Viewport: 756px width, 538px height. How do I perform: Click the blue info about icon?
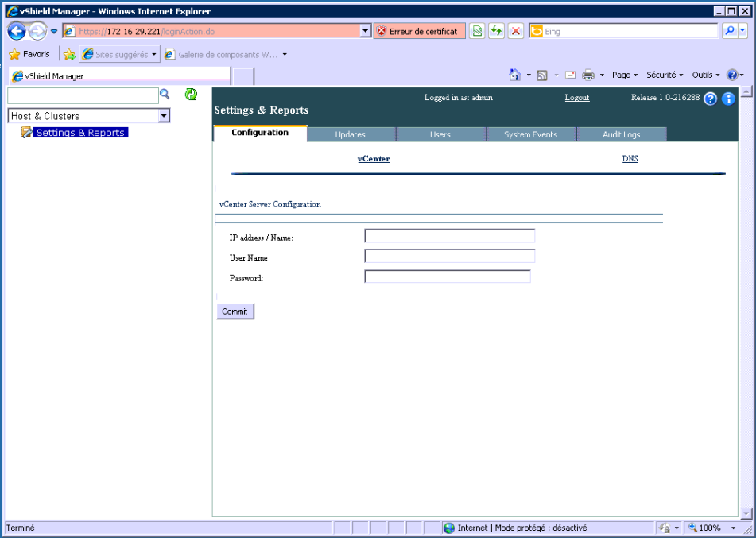[728, 99]
